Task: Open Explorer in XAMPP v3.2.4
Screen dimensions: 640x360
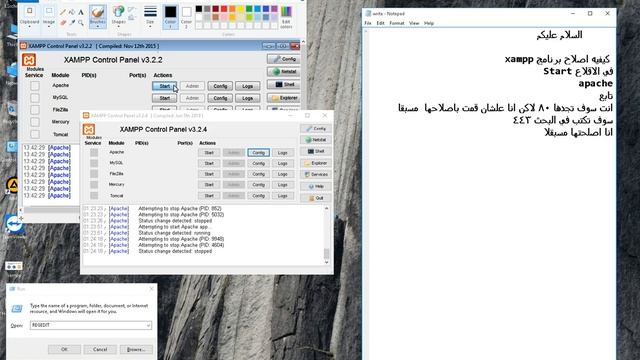Action: tap(316, 163)
